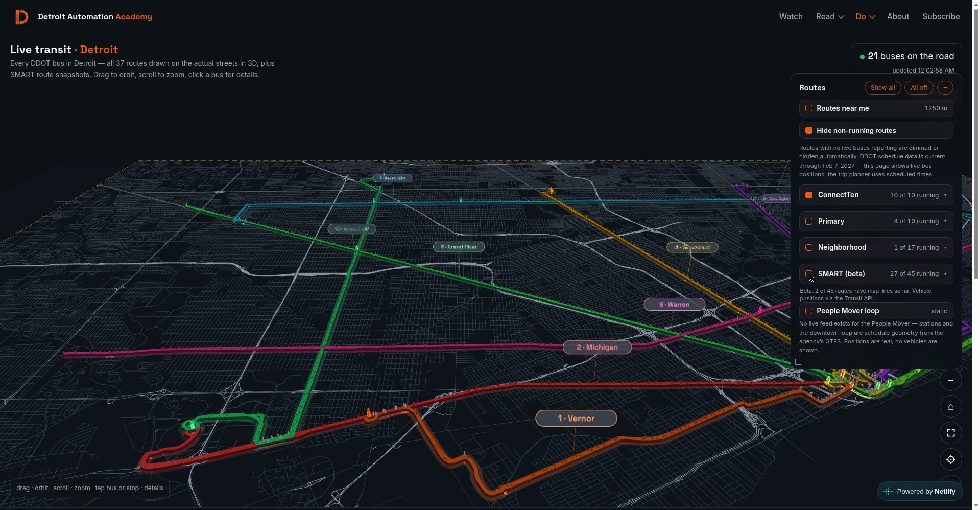Open the Subscribe page
This screenshot has width=980, height=510.
tap(941, 17)
